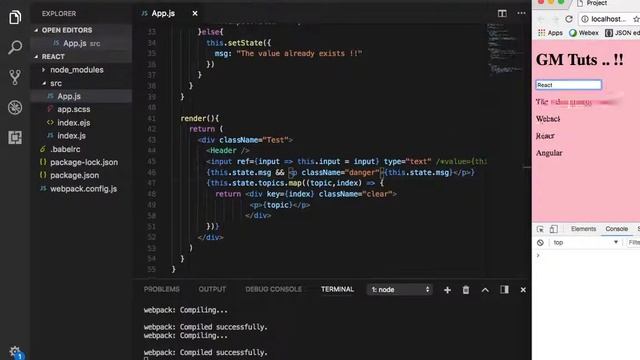Collapse the src folder
This screenshot has width=640, height=360.
[x=56, y=83]
